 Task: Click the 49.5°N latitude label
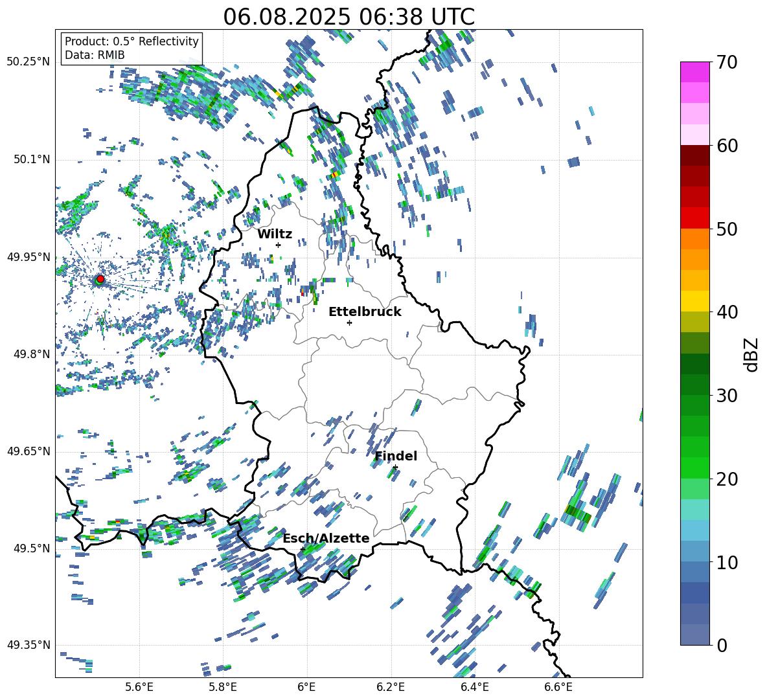click(x=31, y=548)
